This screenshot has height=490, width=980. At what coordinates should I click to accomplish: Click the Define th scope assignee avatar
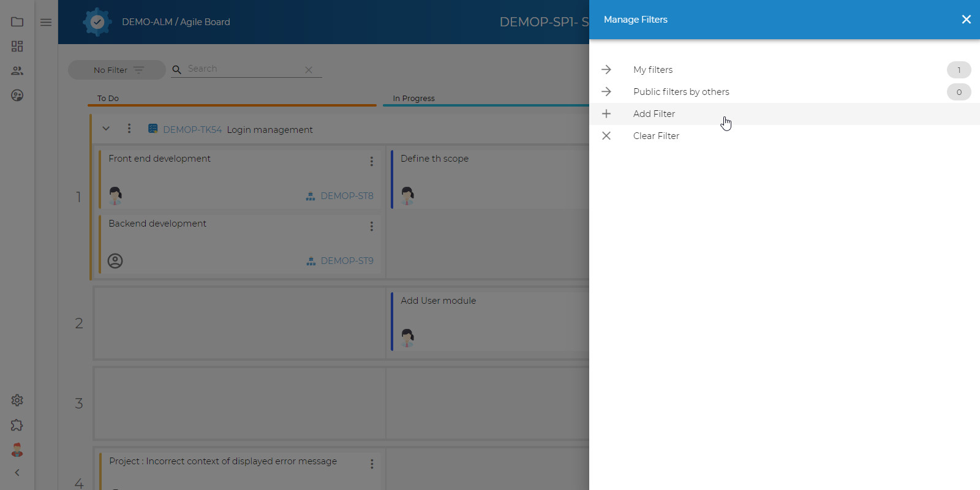tap(407, 195)
